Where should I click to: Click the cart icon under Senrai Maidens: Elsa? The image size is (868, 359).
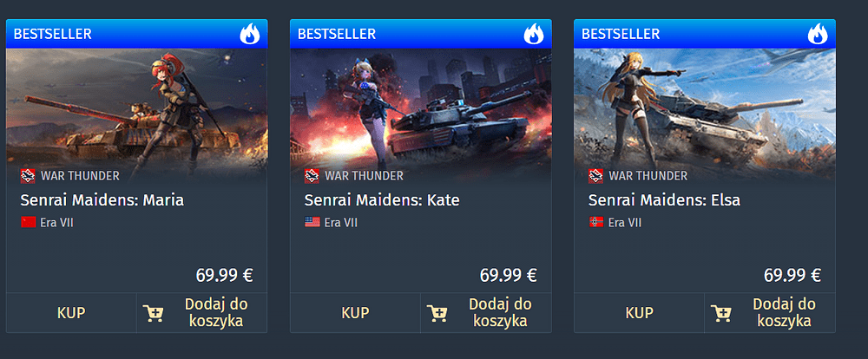[720, 313]
